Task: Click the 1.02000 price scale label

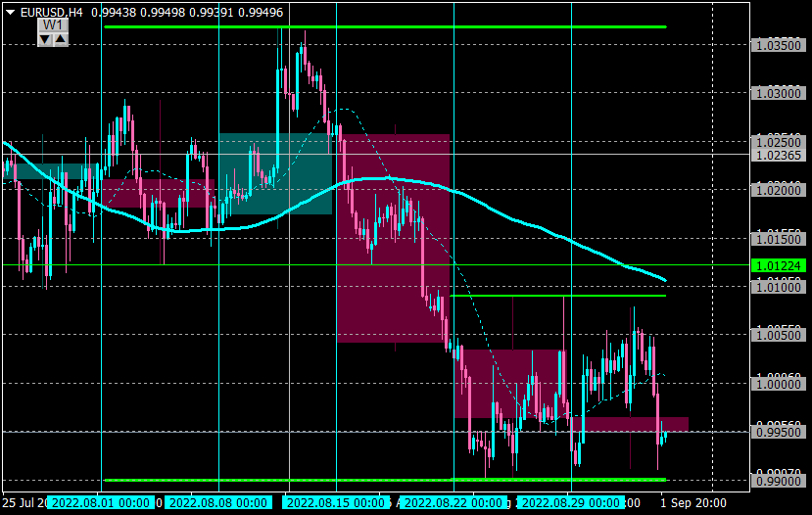Action: click(779, 191)
